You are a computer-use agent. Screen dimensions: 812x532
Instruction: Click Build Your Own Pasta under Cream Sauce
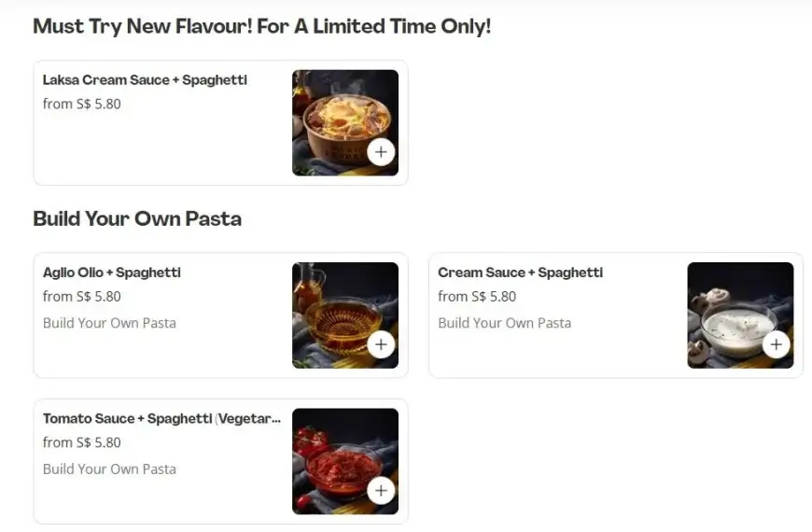tap(504, 323)
